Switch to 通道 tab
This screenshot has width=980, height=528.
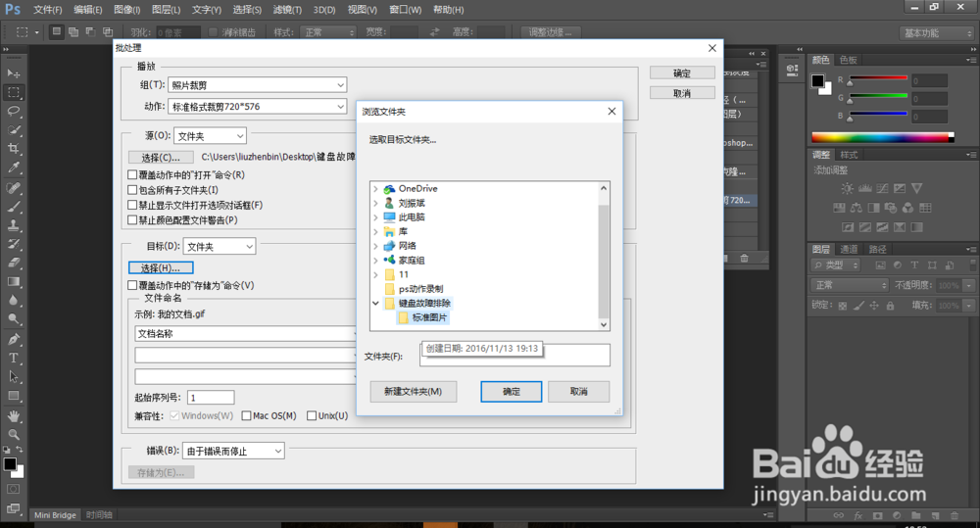click(x=849, y=249)
